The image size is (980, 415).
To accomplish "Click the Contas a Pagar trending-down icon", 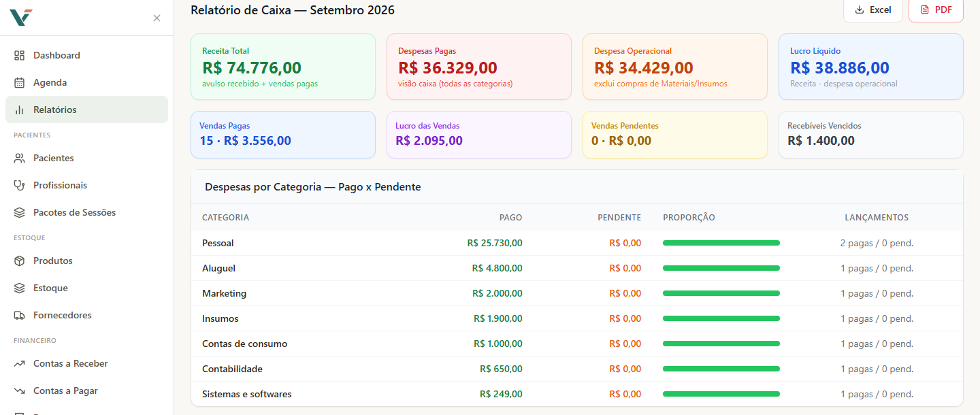I will [20, 391].
